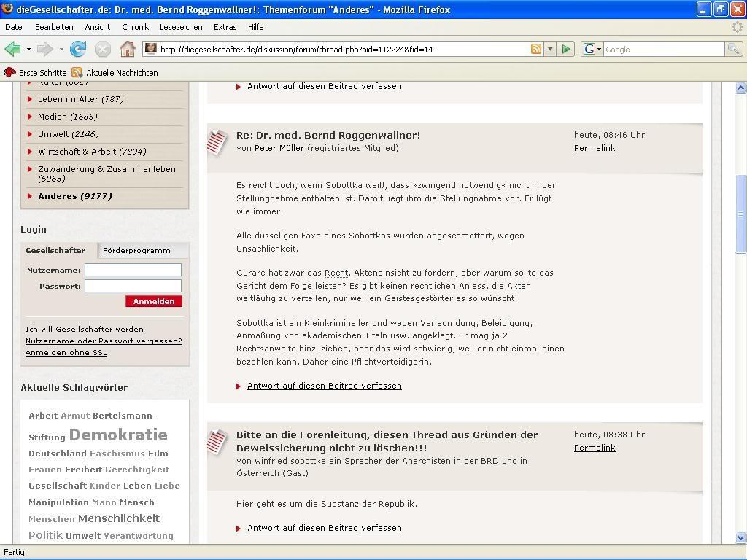Click the Stop loading icon
747x560 pixels.
click(103, 50)
